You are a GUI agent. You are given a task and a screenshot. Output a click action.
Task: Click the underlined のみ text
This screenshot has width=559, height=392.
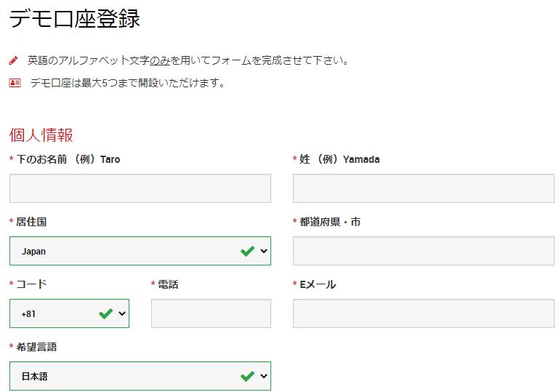click(160, 60)
